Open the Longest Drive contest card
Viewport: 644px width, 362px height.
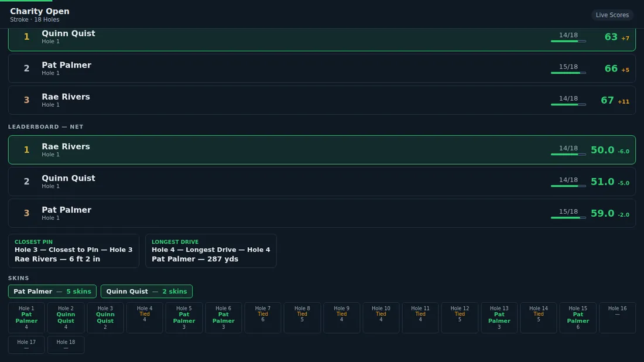[211, 251]
